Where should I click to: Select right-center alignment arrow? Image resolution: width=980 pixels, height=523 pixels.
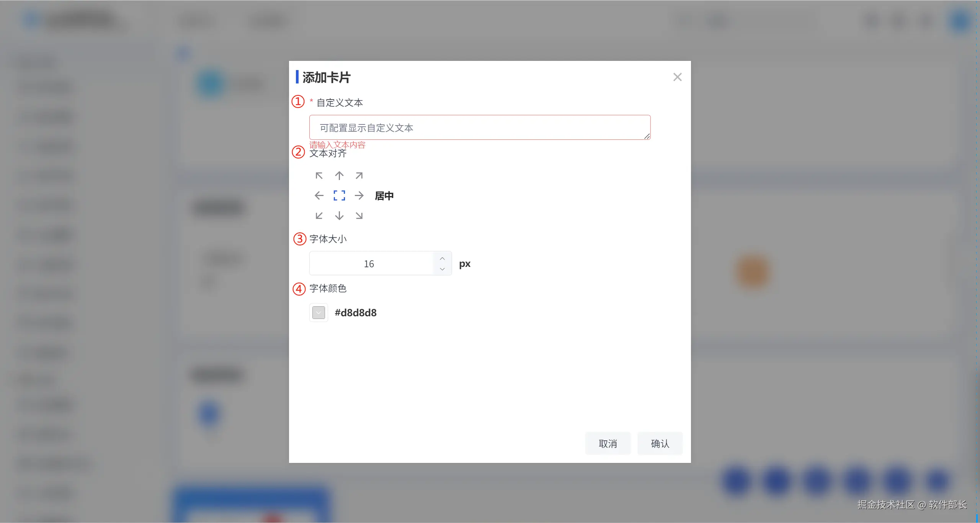pos(359,196)
